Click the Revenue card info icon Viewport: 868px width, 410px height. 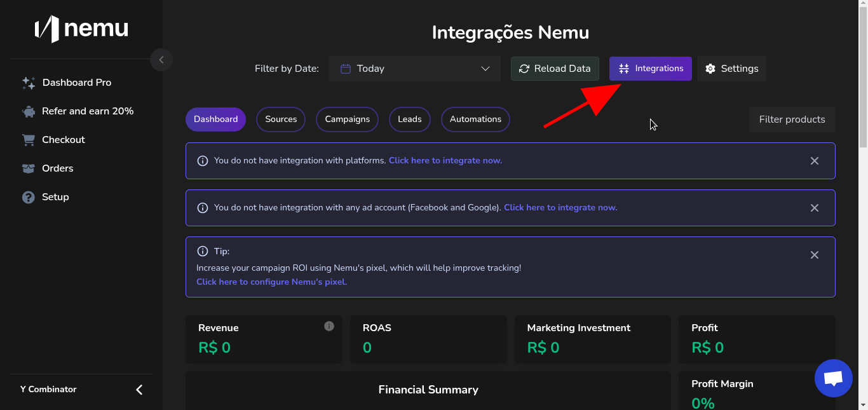[x=329, y=326]
